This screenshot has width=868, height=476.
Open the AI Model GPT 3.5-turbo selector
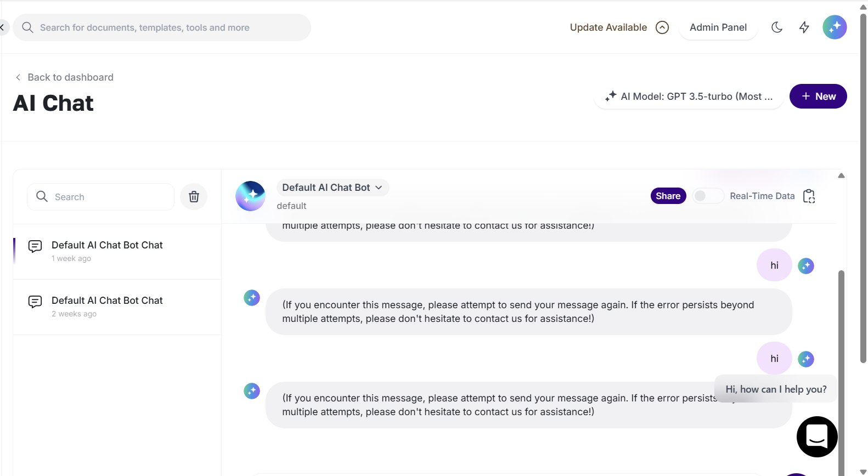689,97
